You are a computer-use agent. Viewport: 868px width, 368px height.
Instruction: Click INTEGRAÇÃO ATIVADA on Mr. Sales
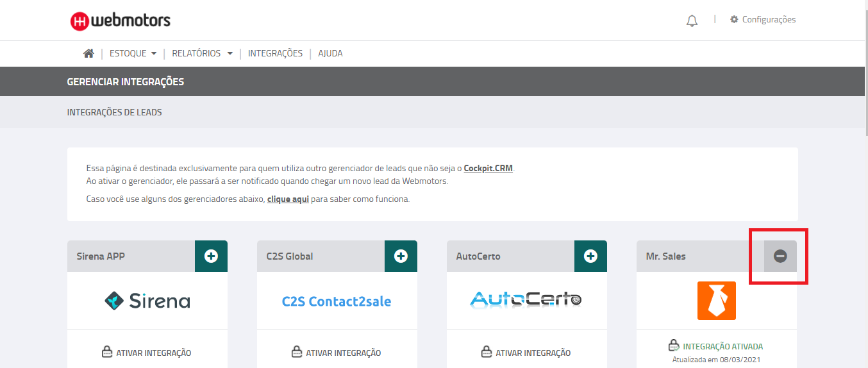coord(723,346)
